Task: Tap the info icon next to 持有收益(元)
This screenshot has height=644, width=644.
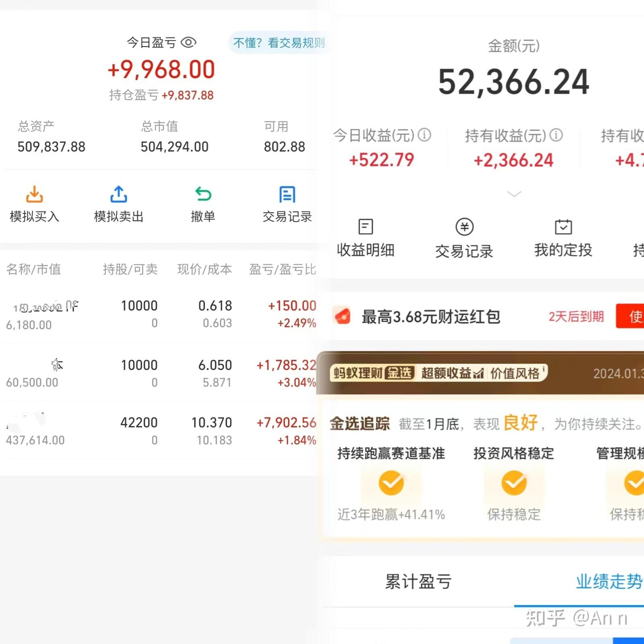Action: pos(557,136)
